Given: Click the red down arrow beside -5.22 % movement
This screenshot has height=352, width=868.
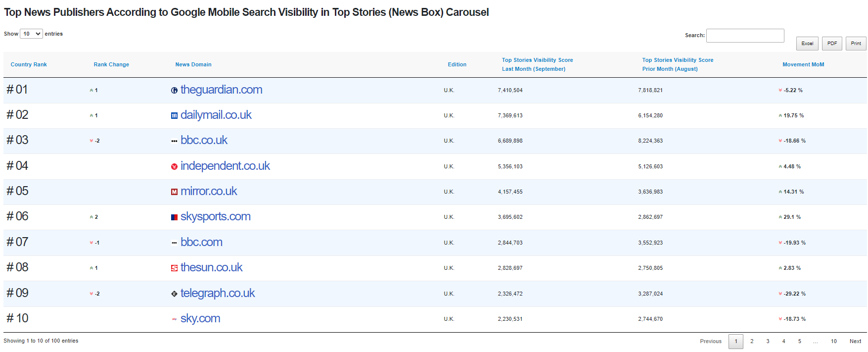Looking at the screenshot, I should point(780,90).
